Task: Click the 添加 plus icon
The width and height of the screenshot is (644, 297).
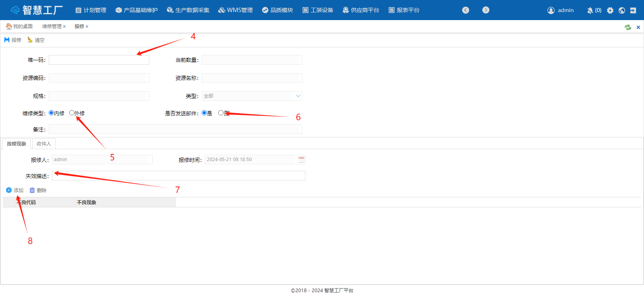Action: point(9,190)
